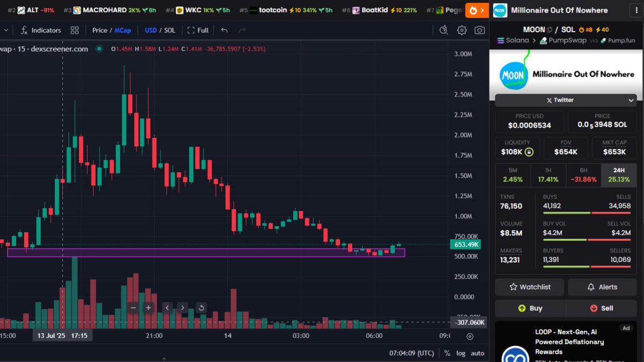644x362 pixels.
Task: Switch chart to MCap mode
Action: (122, 31)
